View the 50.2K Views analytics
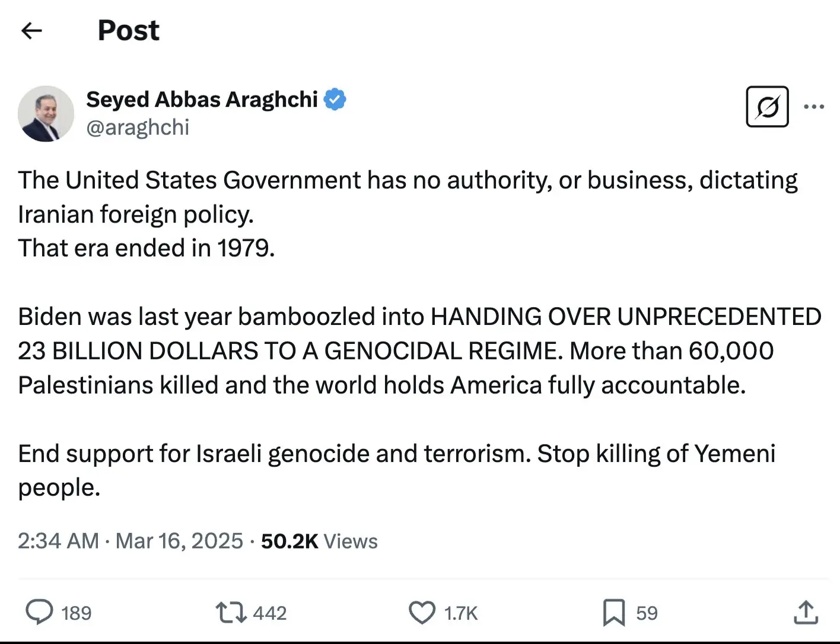840x644 pixels. pos(319,540)
